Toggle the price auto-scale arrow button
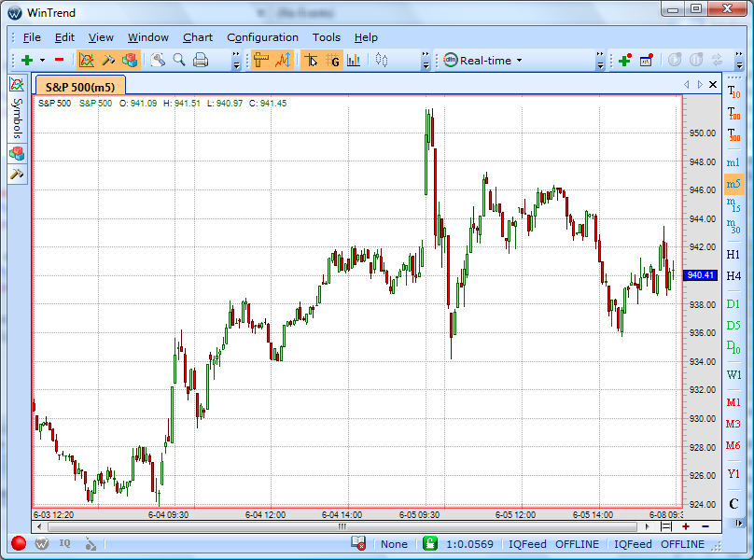This screenshot has width=754, height=560. [283, 60]
